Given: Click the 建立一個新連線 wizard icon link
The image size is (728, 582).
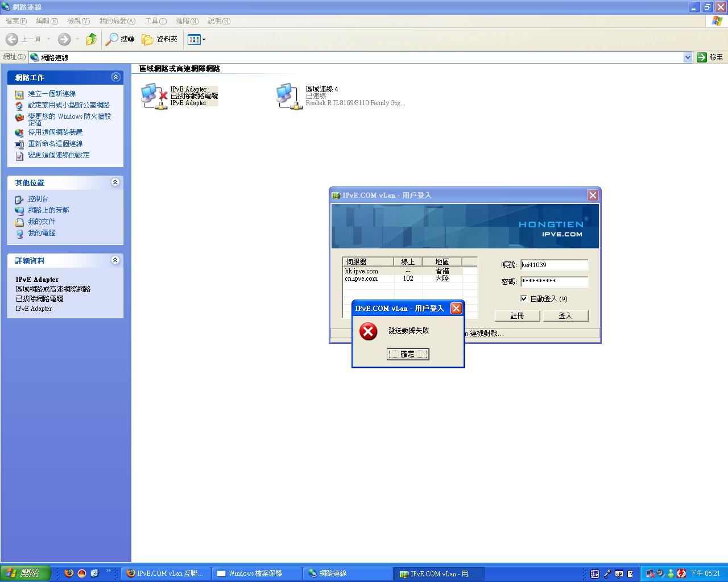Looking at the screenshot, I should tap(19, 94).
